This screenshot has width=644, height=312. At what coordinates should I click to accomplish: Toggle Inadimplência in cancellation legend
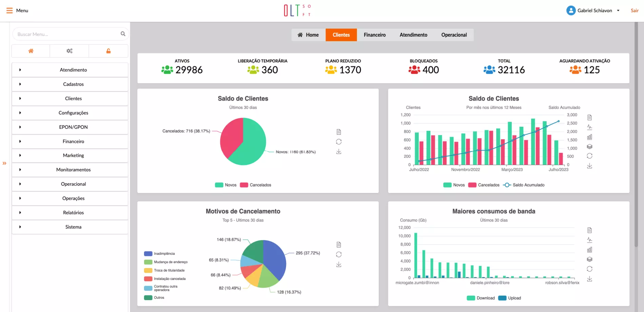(x=159, y=254)
